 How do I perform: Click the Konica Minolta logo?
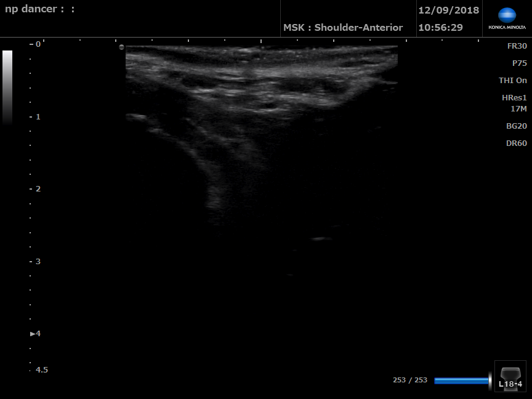[507, 18]
